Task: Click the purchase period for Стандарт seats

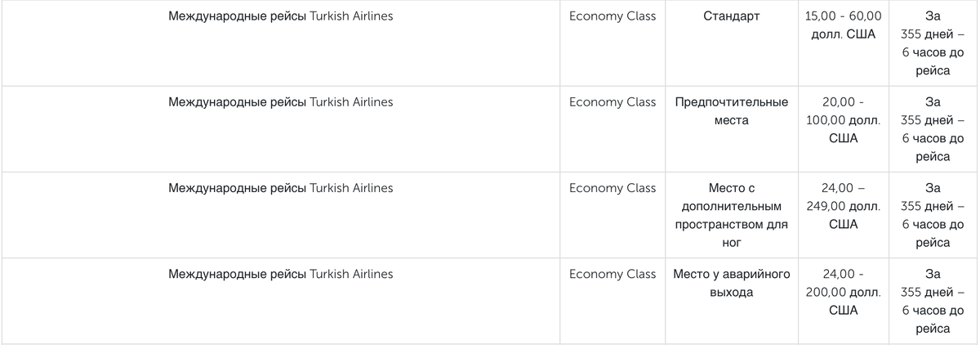Action: 933,43
